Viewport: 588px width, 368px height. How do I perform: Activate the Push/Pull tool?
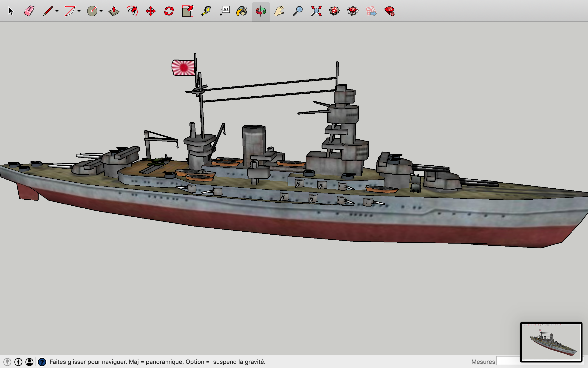pos(114,11)
